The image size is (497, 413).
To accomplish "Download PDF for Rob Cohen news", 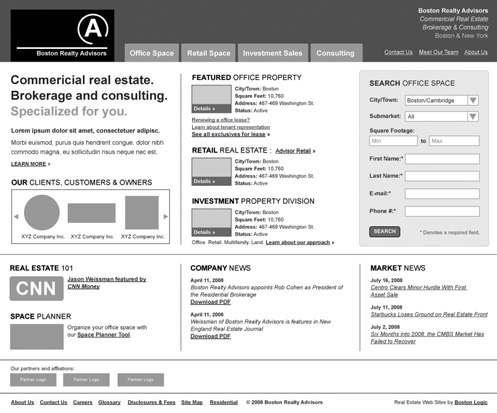I will [210, 302].
